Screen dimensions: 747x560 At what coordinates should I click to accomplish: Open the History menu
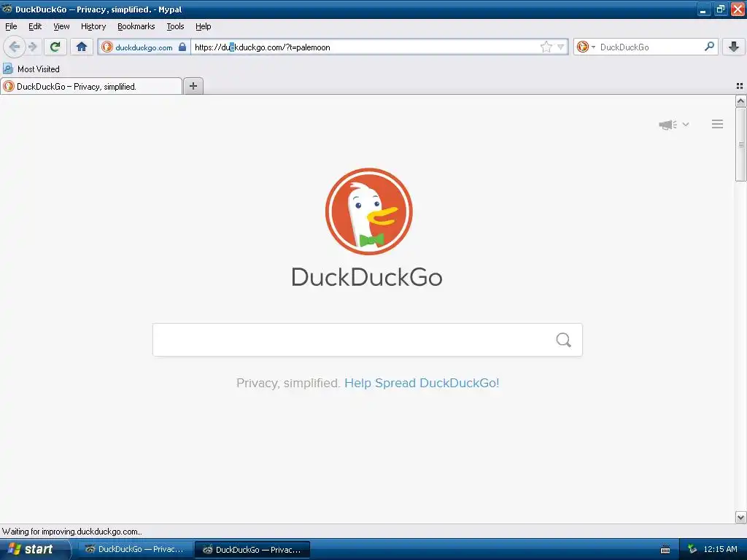(93, 27)
